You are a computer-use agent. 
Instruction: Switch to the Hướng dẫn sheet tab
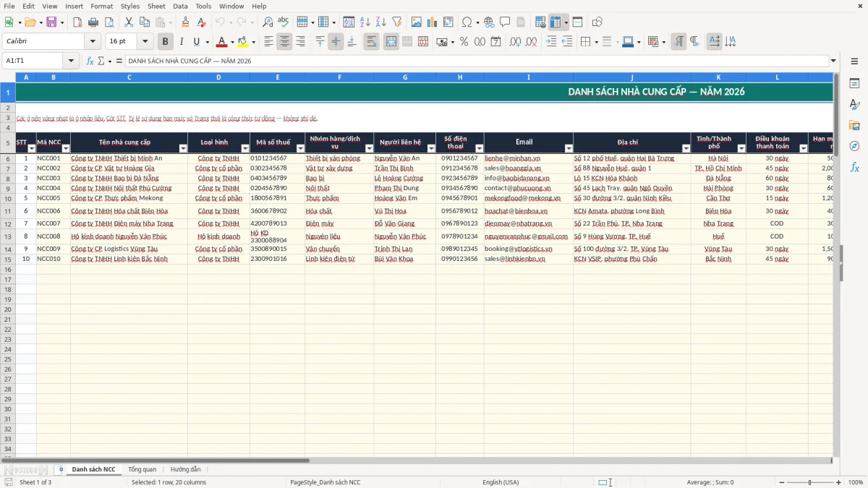(186, 469)
